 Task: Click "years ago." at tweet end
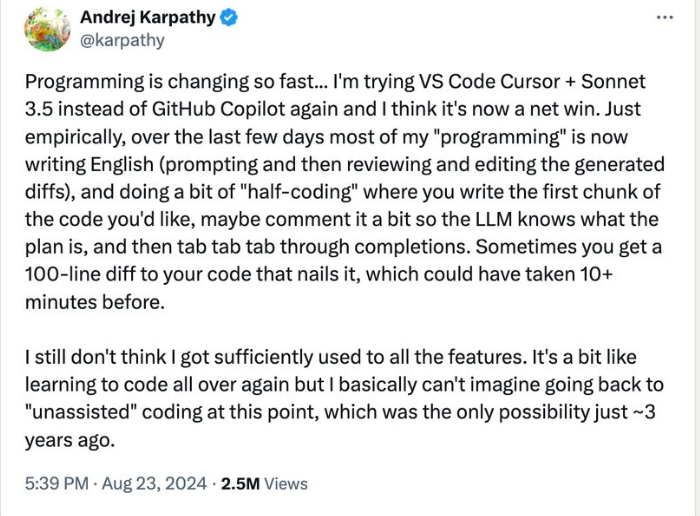70,441
